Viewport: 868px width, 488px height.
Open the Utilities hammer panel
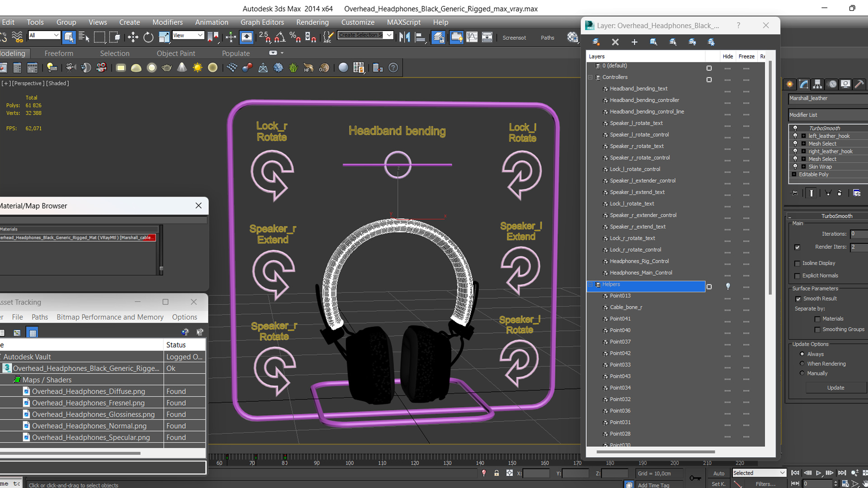[859, 84]
